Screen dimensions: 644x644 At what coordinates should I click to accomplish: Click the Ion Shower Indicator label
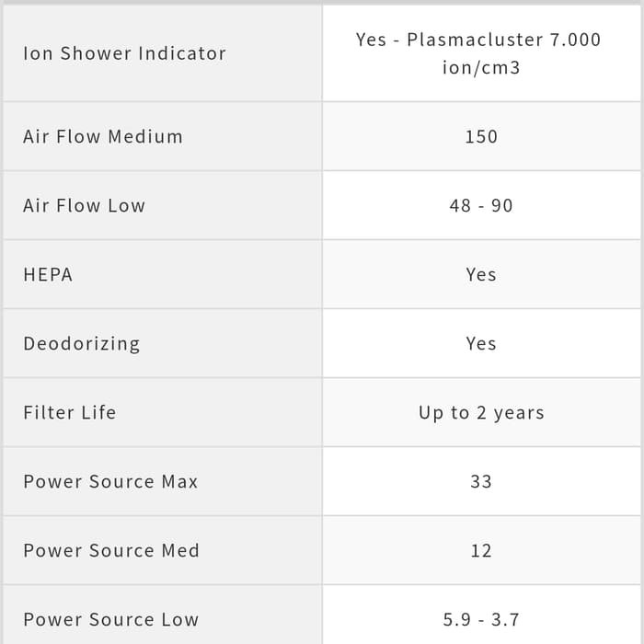click(124, 53)
